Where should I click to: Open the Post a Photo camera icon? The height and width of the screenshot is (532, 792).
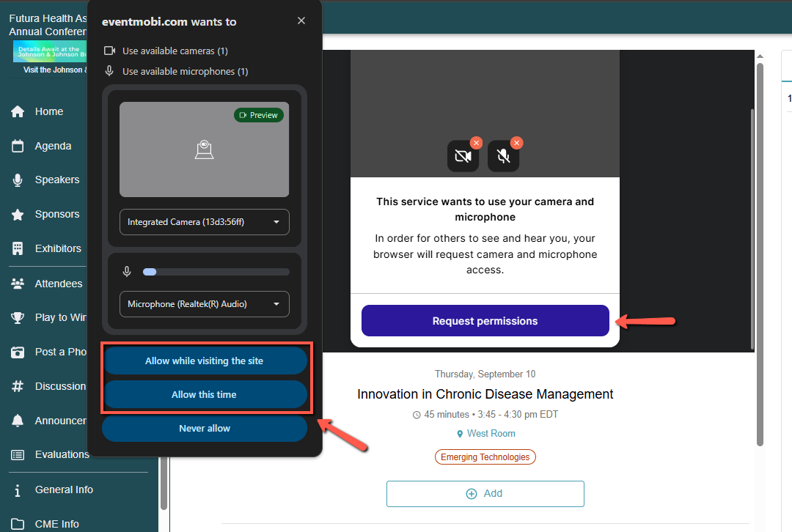(x=18, y=352)
